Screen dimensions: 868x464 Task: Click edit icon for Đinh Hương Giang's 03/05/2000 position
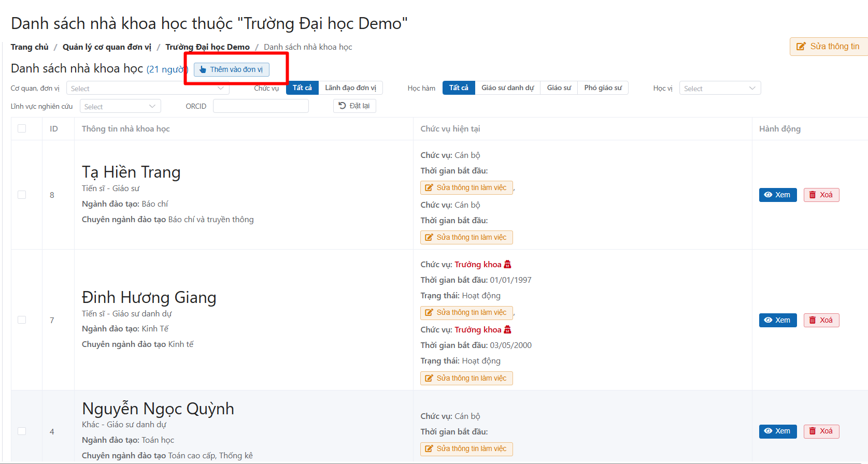coord(429,379)
